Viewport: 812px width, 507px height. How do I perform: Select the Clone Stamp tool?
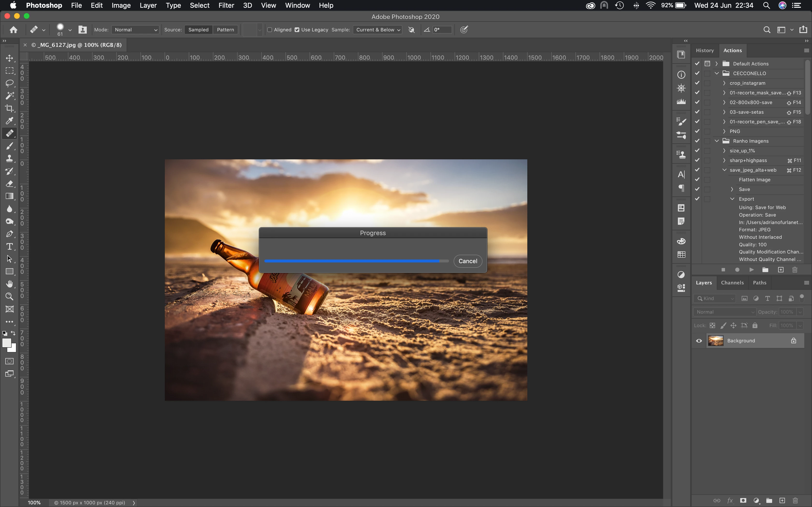[9, 158]
